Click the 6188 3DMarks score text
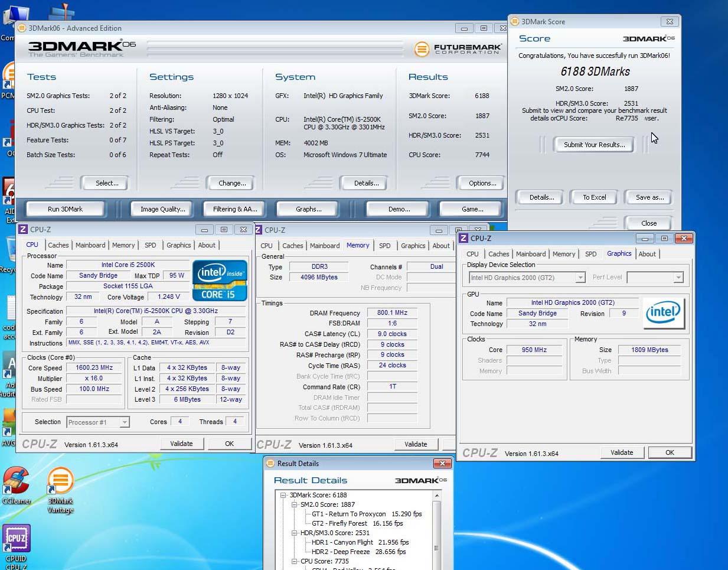This screenshot has width=728, height=570. click(595, 71)
